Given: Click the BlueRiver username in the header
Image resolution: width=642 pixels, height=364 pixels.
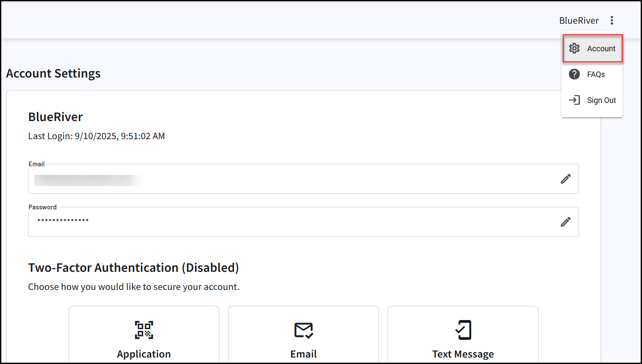Looking at the screenshot, I should click(x=579, y=21).
